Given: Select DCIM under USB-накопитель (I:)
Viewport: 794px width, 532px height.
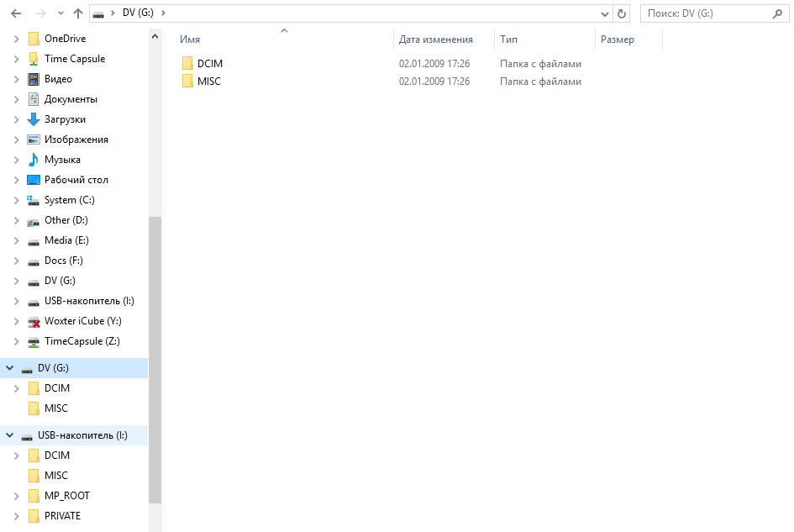Looking at the screenshot, I should (x=57, y=456).
